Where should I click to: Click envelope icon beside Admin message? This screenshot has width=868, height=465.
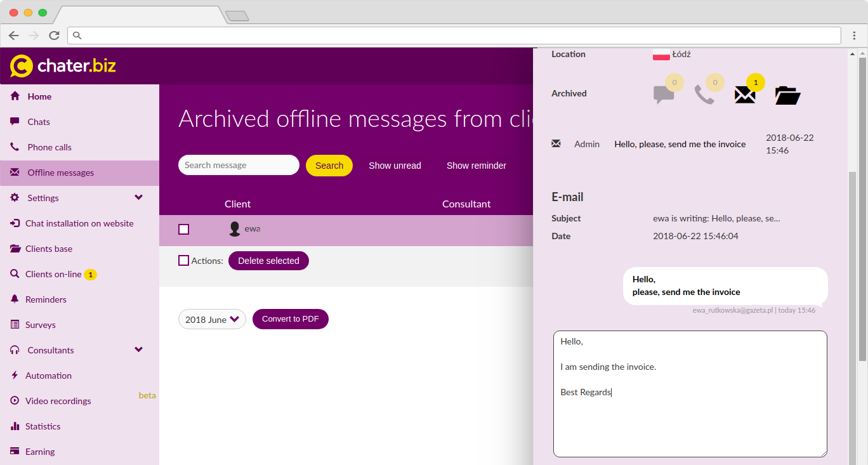pyautogui.click(x=556, y=143)
